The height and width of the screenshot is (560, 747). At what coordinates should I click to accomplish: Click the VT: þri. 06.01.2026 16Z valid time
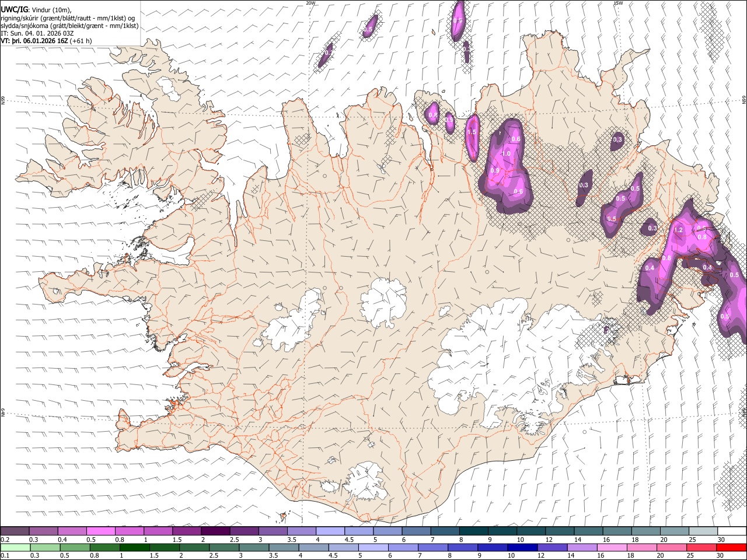click(34, 41)
